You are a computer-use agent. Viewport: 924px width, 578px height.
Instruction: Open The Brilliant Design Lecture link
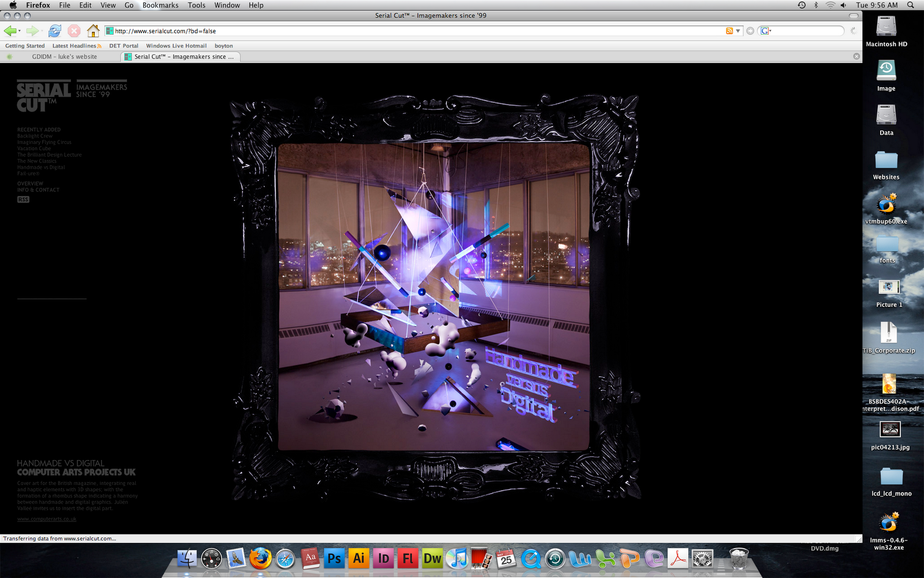coord(50,155)
